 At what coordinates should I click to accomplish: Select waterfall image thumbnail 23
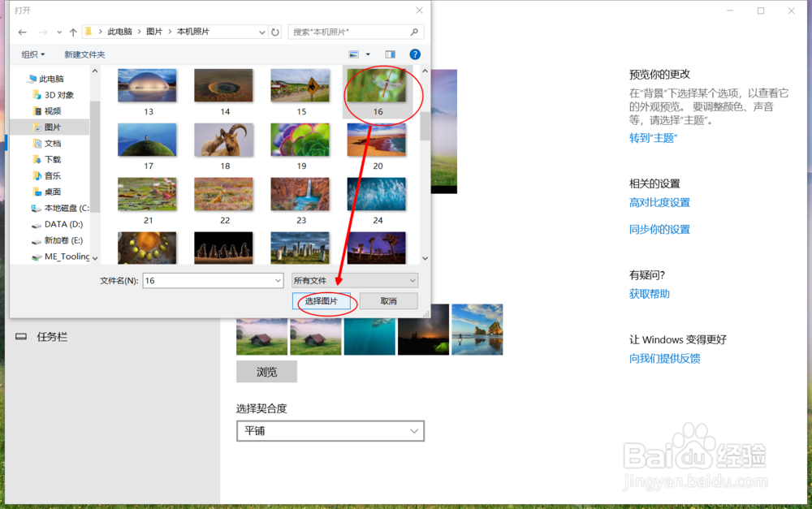coord(300,194)
